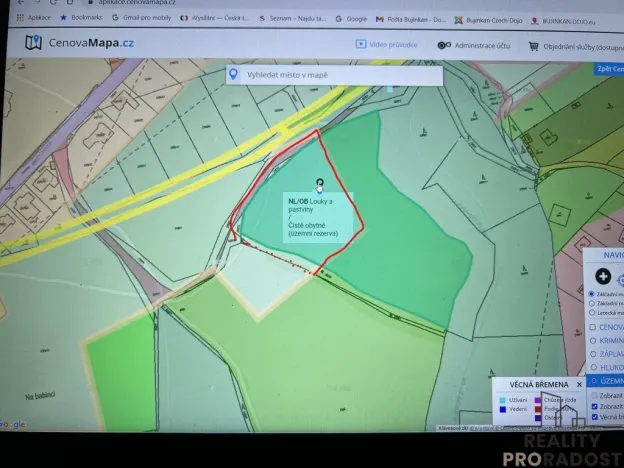
Task: Click the Vyhledat místo v mapě search field
Action: tap(335, 75)
